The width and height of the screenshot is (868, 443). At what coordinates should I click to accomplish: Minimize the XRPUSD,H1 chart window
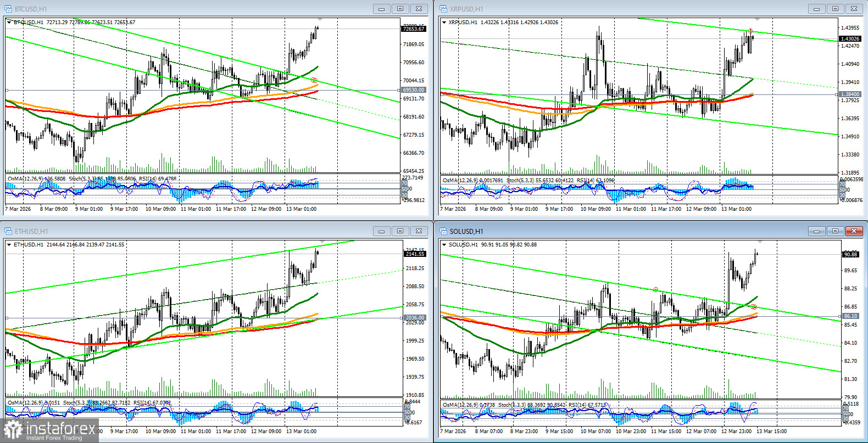point(816,9)
